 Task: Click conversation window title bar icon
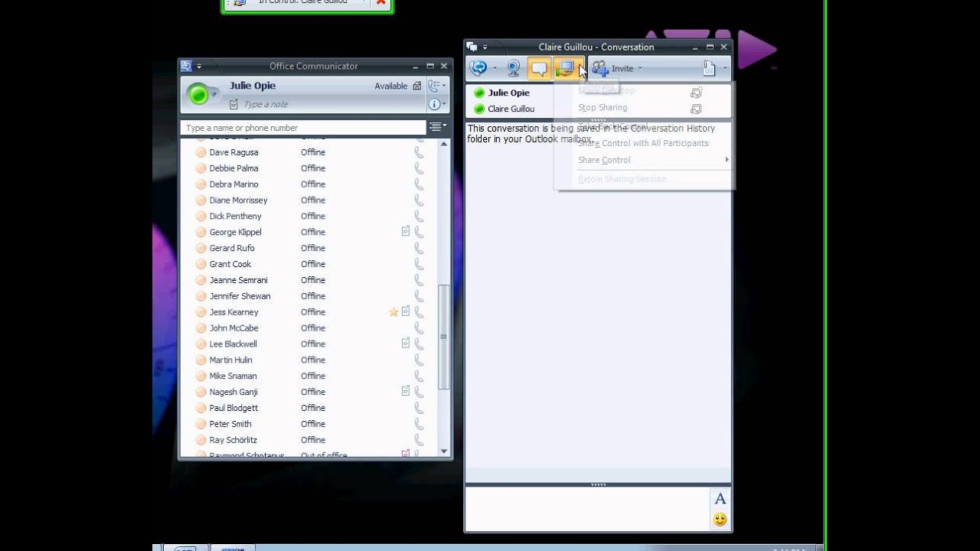tap(472, 47)
